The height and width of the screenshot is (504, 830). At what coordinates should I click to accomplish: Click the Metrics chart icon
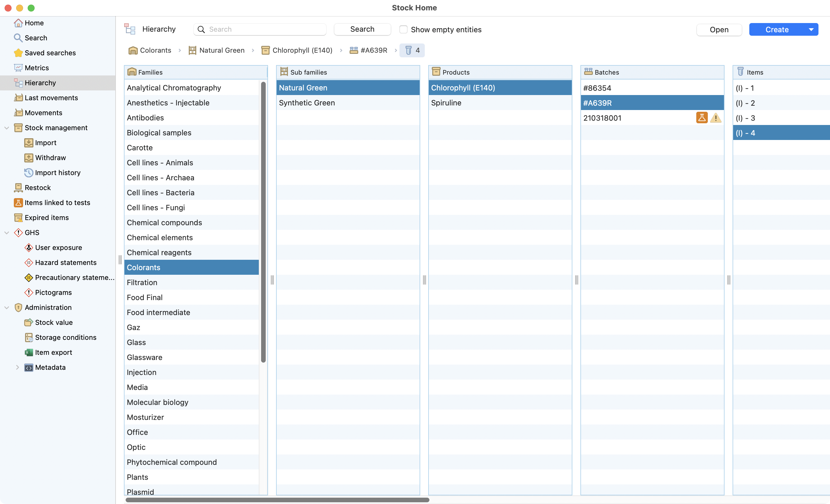(x=18, y=68)
